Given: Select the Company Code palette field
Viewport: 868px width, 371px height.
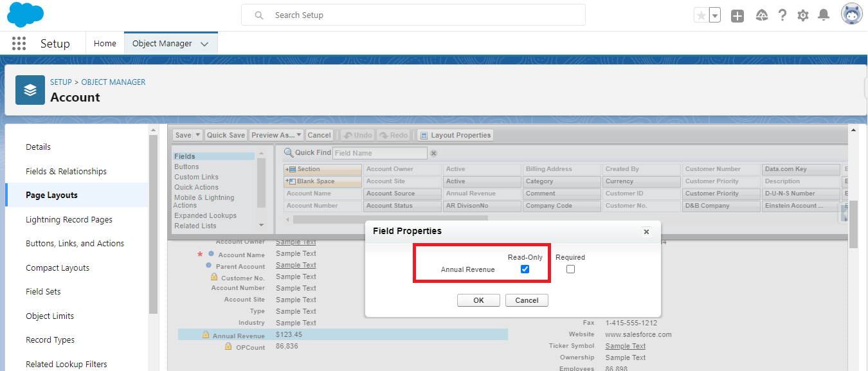Looking at the screenshot, I should 561,206.
